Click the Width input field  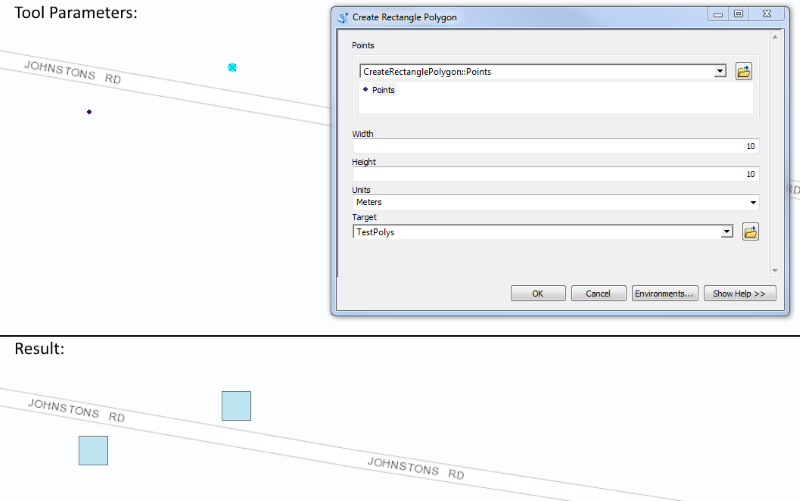(x=555, y=146)
